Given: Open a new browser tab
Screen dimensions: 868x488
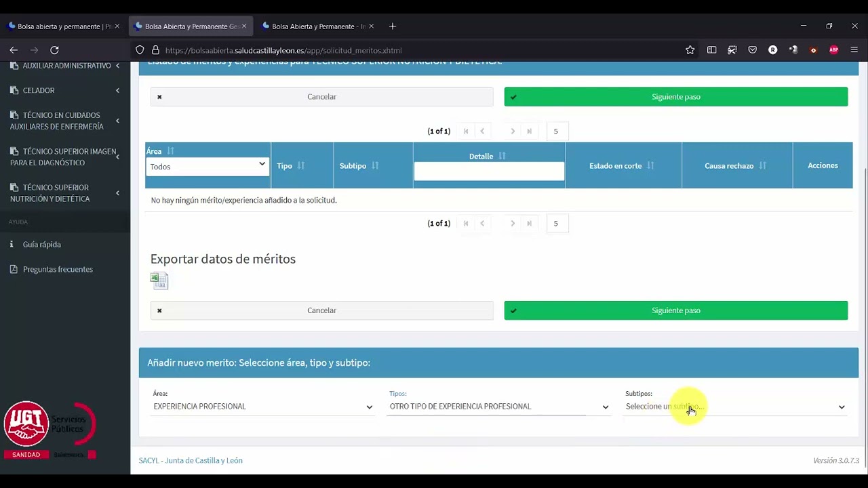Looking at the screenshot, I should point(393,26).
